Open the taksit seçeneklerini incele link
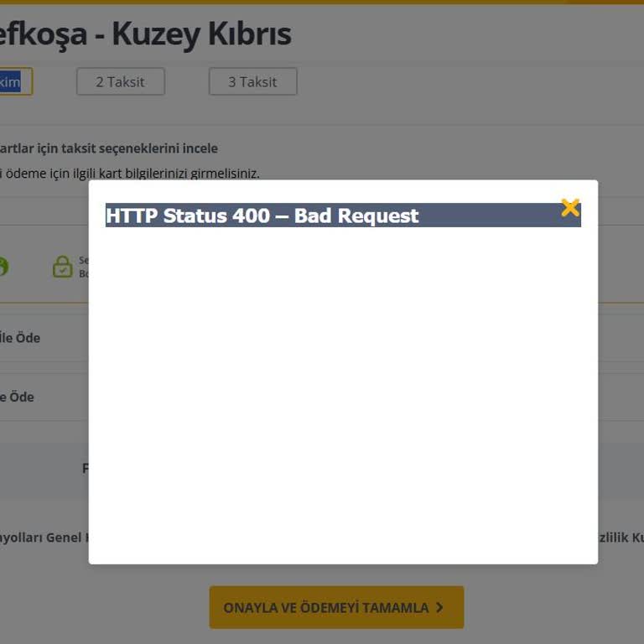644x644 pixels. coord(109,148)
